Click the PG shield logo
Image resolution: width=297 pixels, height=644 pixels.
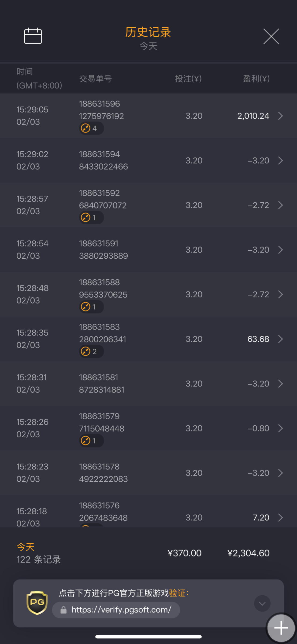pyautogui.click(x=37, y=603)
